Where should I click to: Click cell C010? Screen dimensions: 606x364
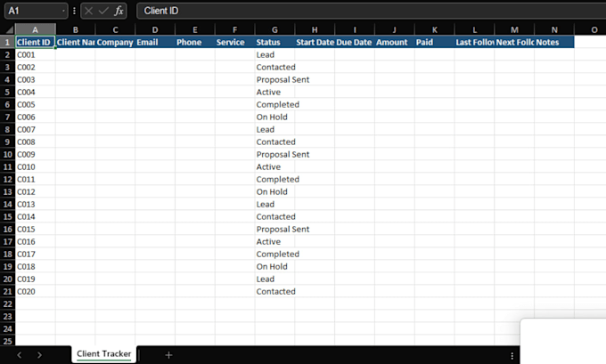35,166
